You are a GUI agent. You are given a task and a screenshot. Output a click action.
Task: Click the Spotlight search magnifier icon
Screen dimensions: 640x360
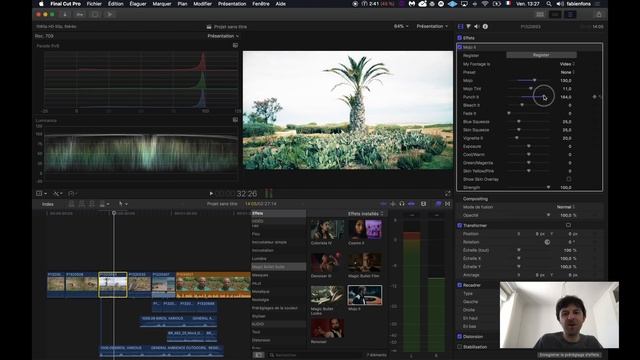(549, 4)
